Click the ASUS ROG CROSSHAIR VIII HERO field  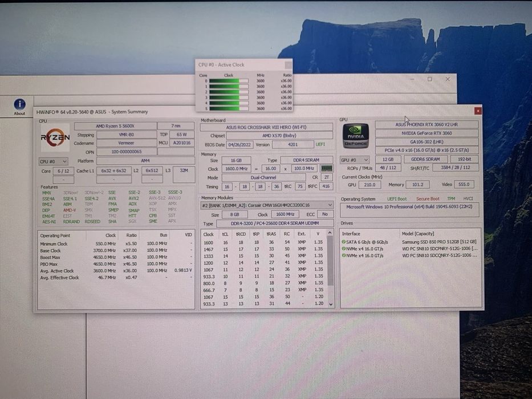click(x=266, y=127)
